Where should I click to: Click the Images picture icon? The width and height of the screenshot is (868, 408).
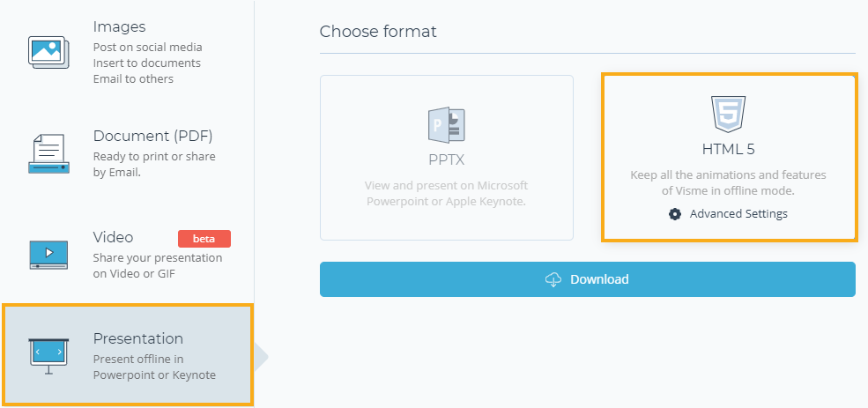[x=48, y=53]
